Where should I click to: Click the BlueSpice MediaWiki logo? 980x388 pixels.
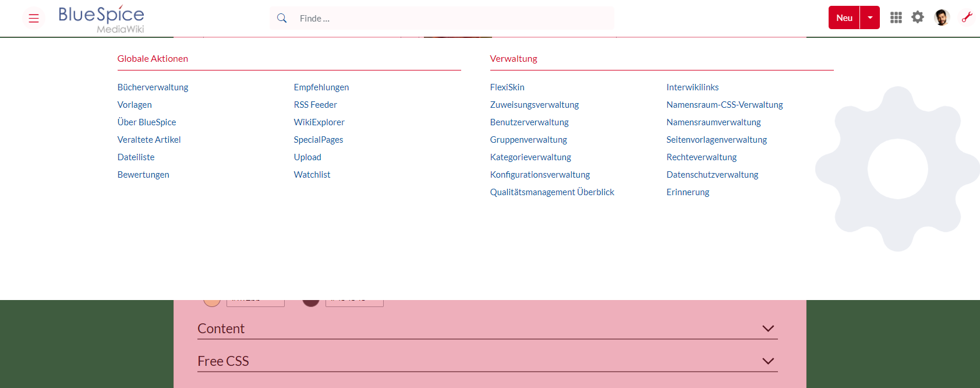[101, 19]
